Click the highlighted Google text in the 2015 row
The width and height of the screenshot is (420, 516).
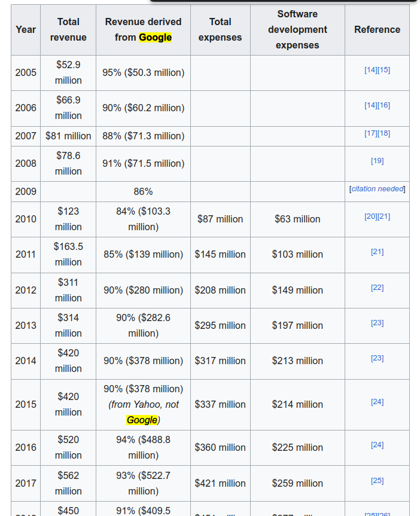142,420
